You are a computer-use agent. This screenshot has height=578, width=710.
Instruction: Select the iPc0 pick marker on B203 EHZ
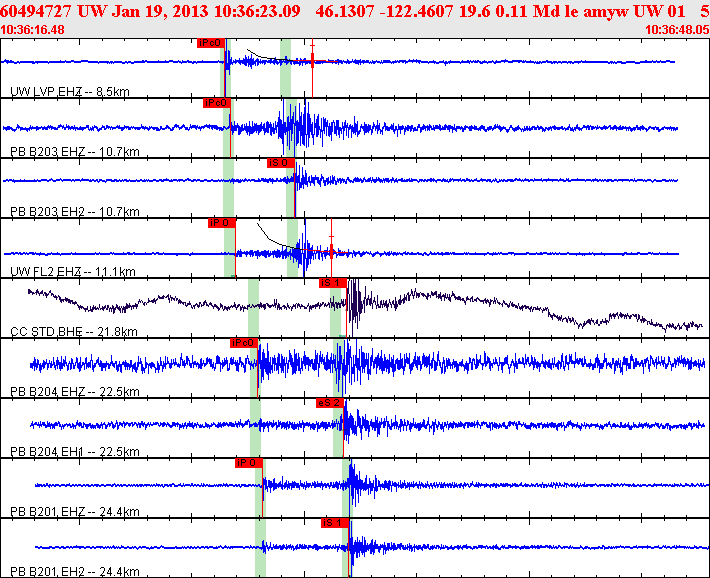point(216,103)
